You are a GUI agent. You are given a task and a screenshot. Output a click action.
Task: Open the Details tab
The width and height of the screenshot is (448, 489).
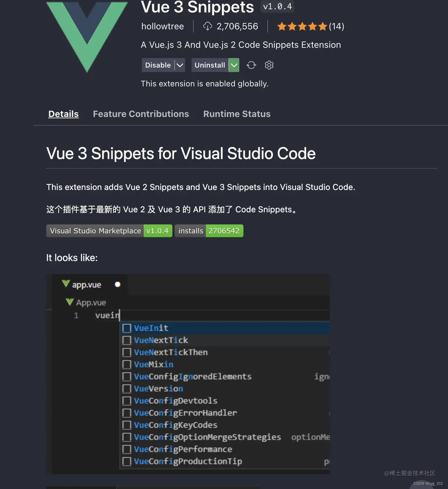(63, 114)
